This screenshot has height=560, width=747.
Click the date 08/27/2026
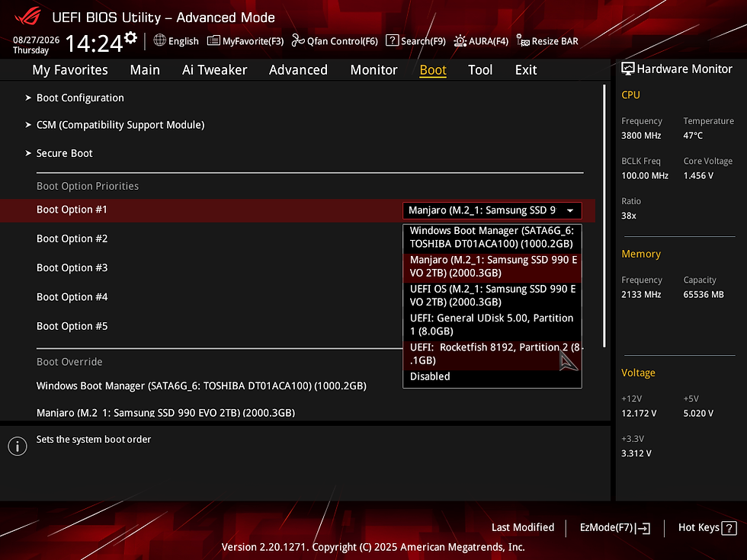37,40
